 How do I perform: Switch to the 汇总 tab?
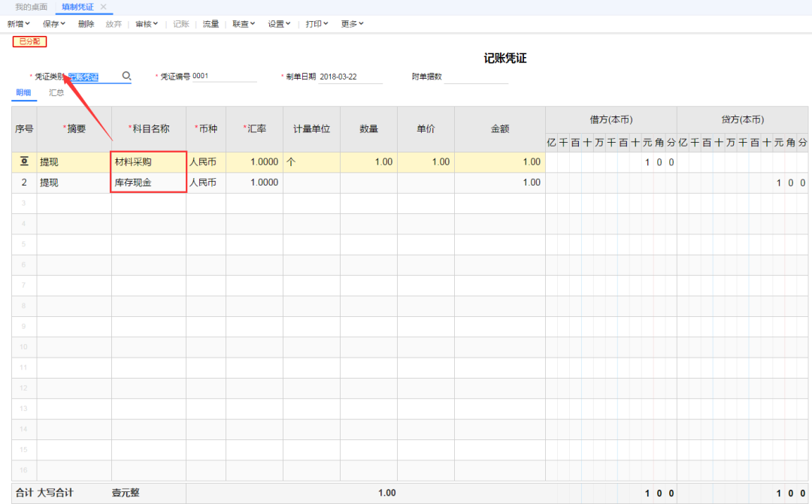(x=56, y=93)
